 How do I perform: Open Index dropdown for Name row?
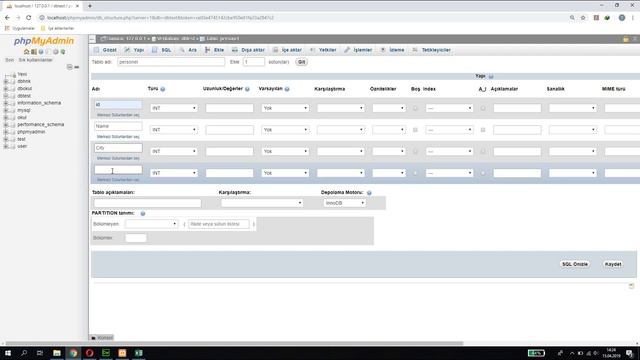tap(449, 130)
